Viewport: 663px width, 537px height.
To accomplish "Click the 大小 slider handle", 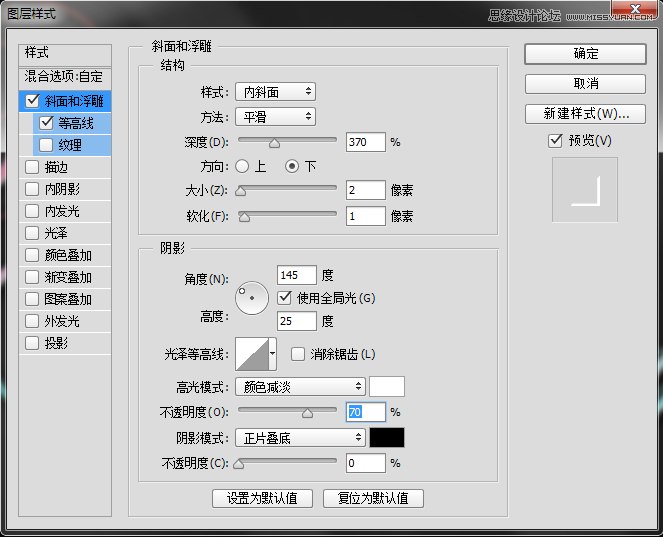I will tap(241, 191).
